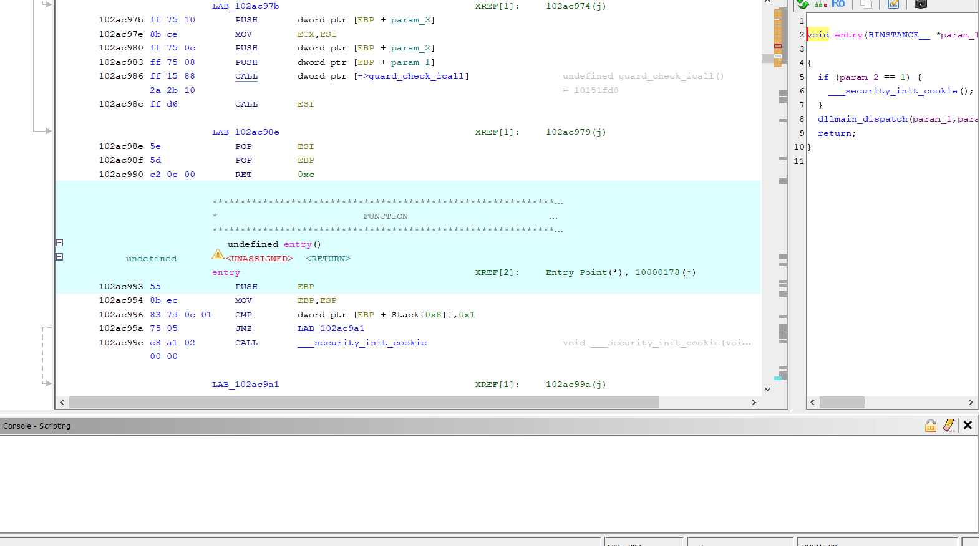Click 'if (param_2 == 1)' condition in decompiler
This screenshot has width=980, height=546.
pyautogui.click(x=864, y=77)
